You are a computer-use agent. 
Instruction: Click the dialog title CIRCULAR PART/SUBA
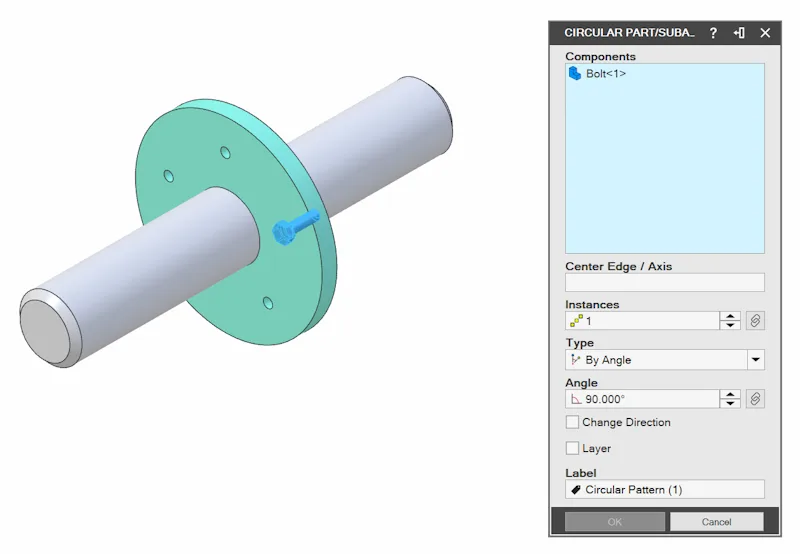(x=629, y=33)
